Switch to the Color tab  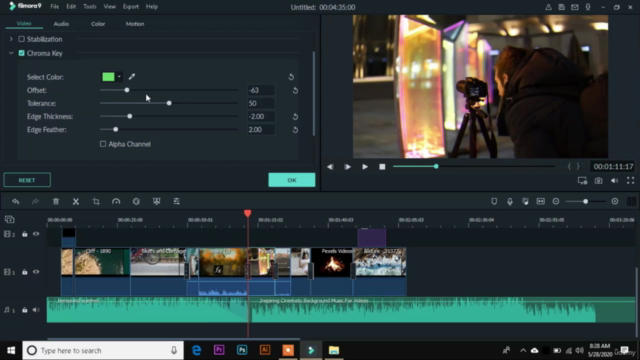(98, 24)
